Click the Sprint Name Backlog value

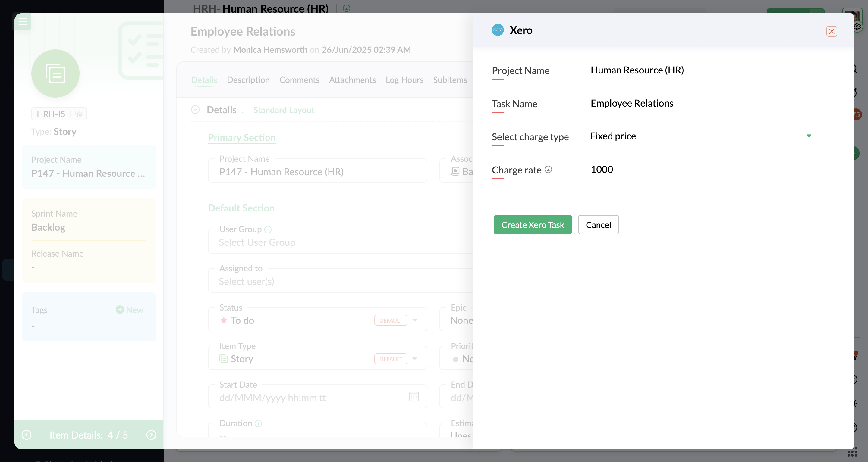pos(48,227)
